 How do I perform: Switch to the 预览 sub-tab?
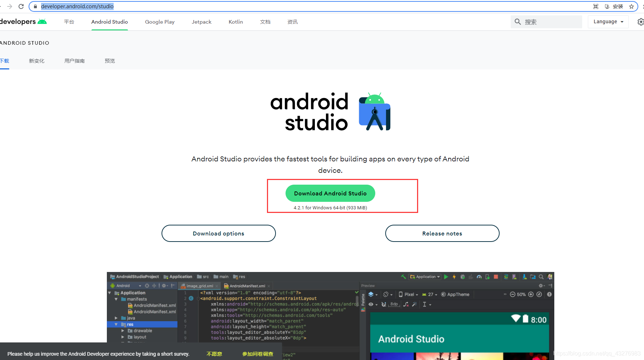coord(110,61)
